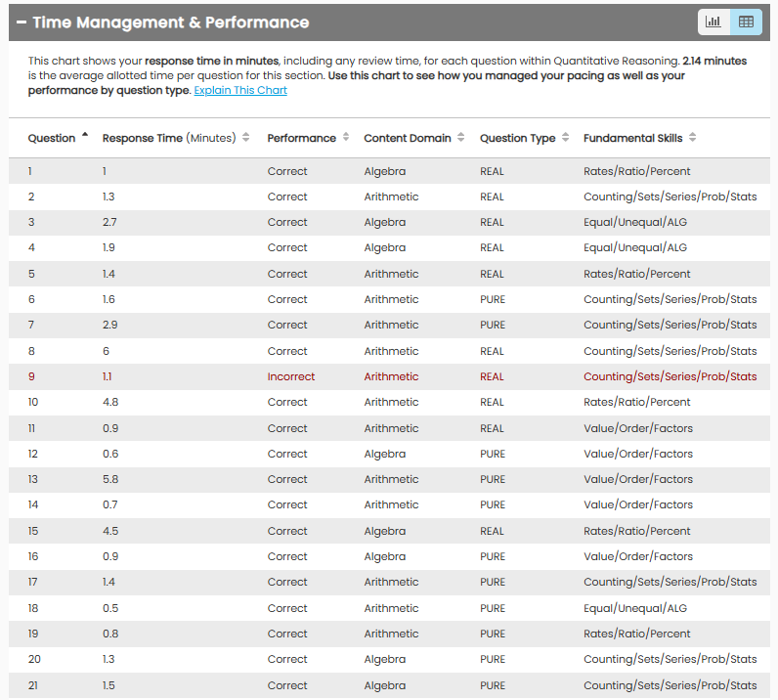The height and width of the screenshot is (700, 778).
Task: Click sort arrows icon beside Content Domain
Action: [460, 138]
